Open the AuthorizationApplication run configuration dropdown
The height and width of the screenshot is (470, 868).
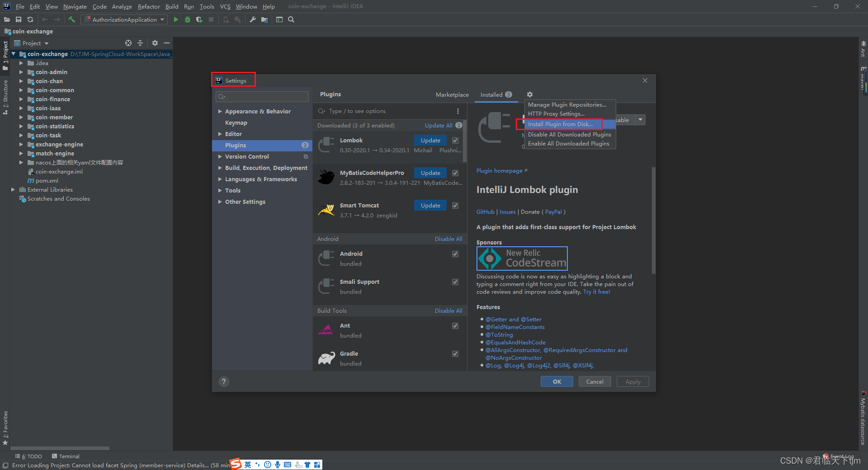pyautogui.click(x=162, y=19)
